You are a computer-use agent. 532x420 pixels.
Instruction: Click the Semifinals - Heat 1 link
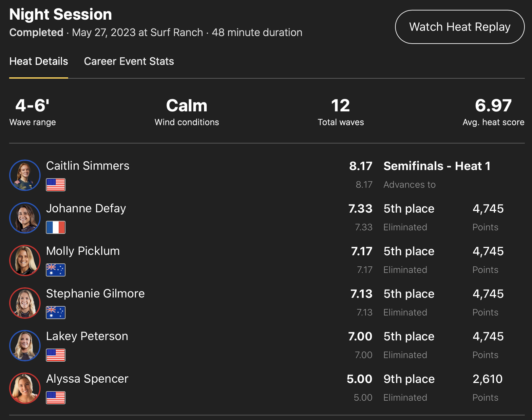[437, 166]
